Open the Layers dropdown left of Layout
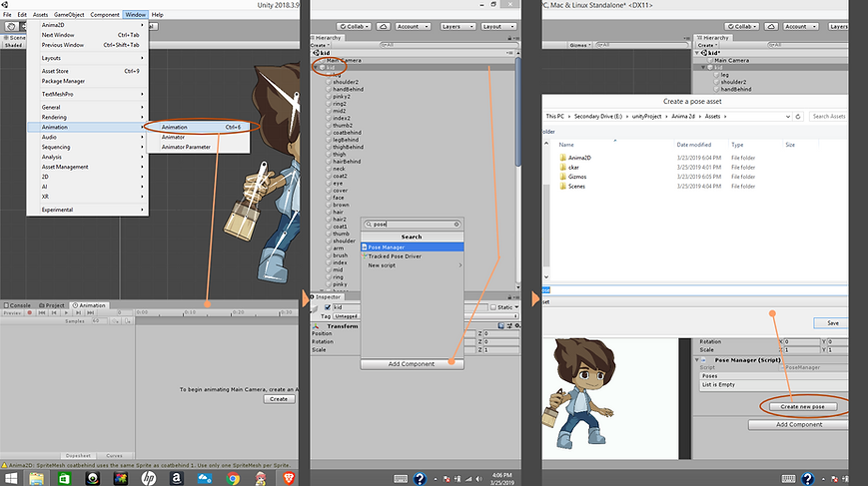The height and width of the screenshot is (486, 868). tap(457, 26)
